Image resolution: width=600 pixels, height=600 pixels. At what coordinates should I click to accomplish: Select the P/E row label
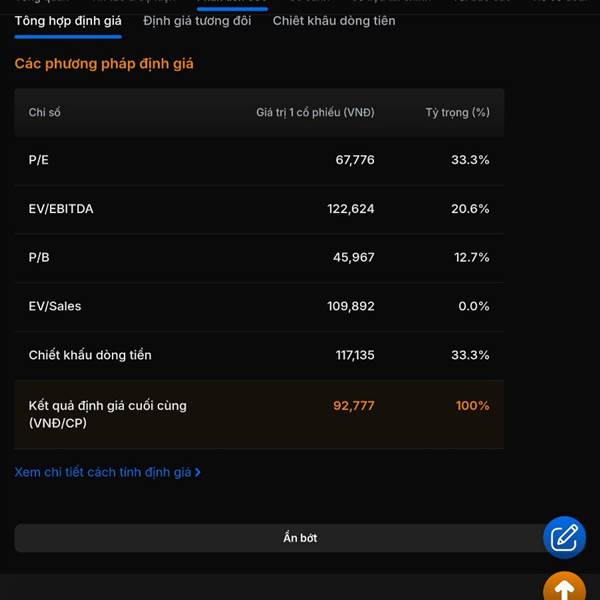[40, 160]
